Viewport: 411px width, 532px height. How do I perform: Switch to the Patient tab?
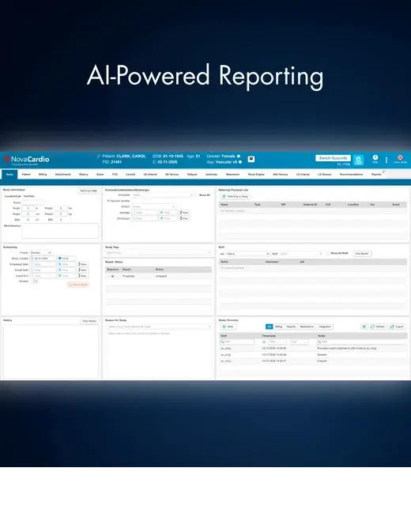[x=26, y=175]
